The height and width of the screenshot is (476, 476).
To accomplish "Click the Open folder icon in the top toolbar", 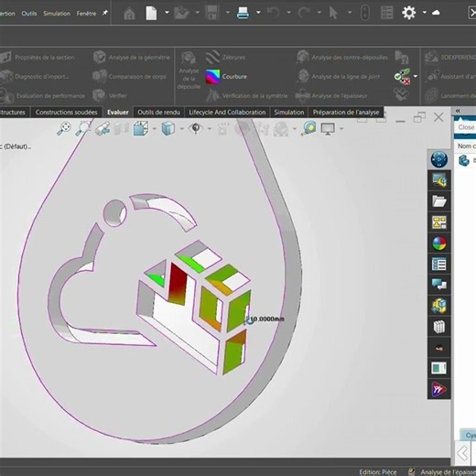I will click(181, 13).
